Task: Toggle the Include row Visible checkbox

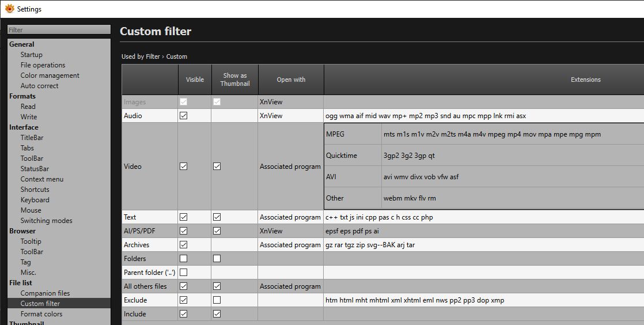Action: pyautogui.click(x=184, y=314)
